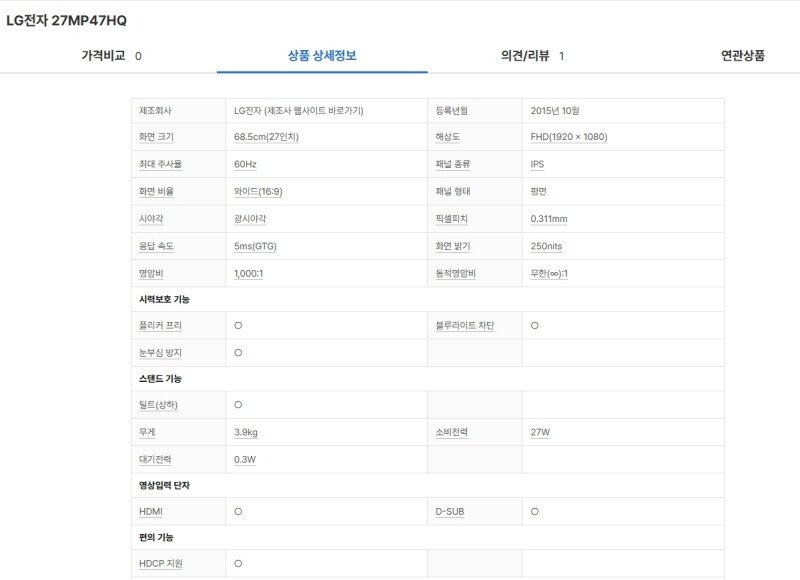Image resolution: width=800 pixels, height=580 pixels.
Task: Click the 0.311mm value
Action: pos(549,219)
